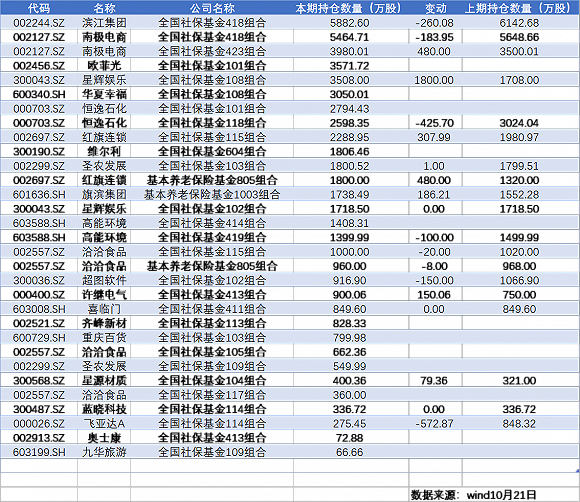Select change value -260.08
Viewport: 580px width, 502px height.
click(x=434, y=23)
